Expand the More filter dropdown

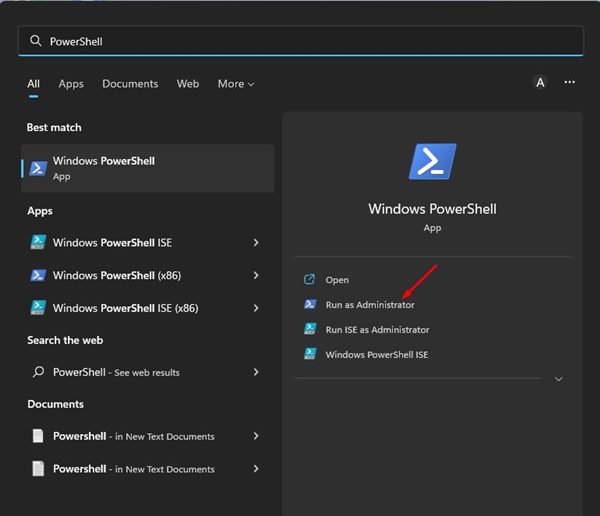point(236,84)
